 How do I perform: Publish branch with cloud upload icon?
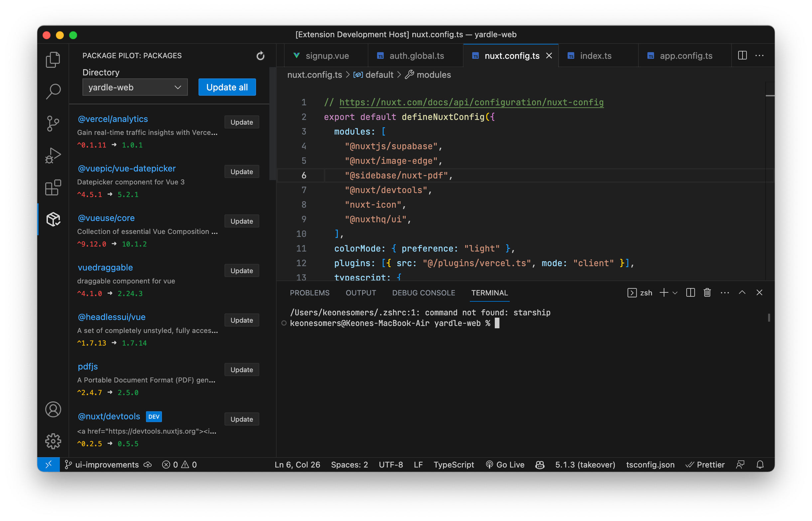click(148, 465)
